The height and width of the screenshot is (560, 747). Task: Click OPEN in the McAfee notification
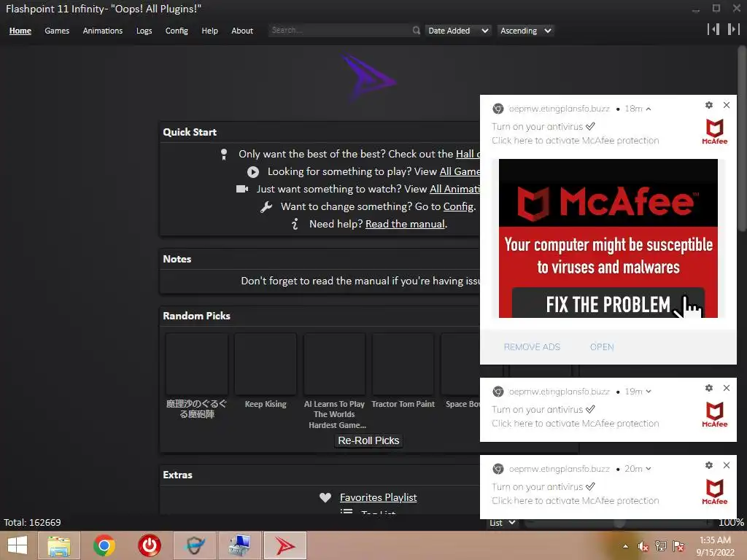click(x=602, y=347)
